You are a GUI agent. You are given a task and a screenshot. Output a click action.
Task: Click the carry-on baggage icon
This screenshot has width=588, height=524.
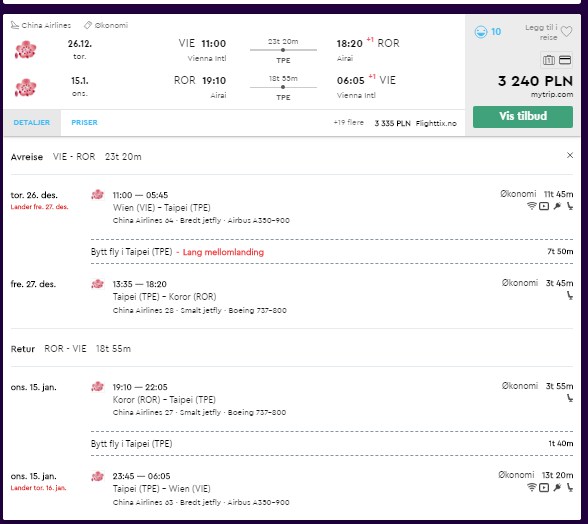pos(549,60)
